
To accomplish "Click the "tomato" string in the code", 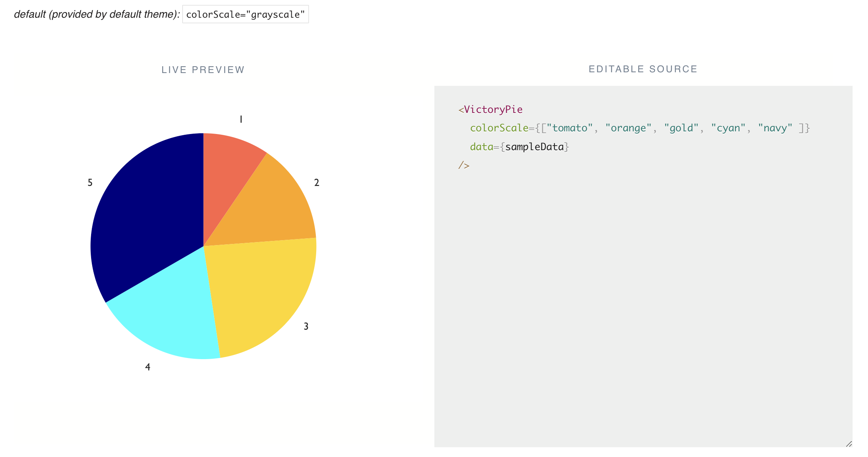I will (569, 128).
